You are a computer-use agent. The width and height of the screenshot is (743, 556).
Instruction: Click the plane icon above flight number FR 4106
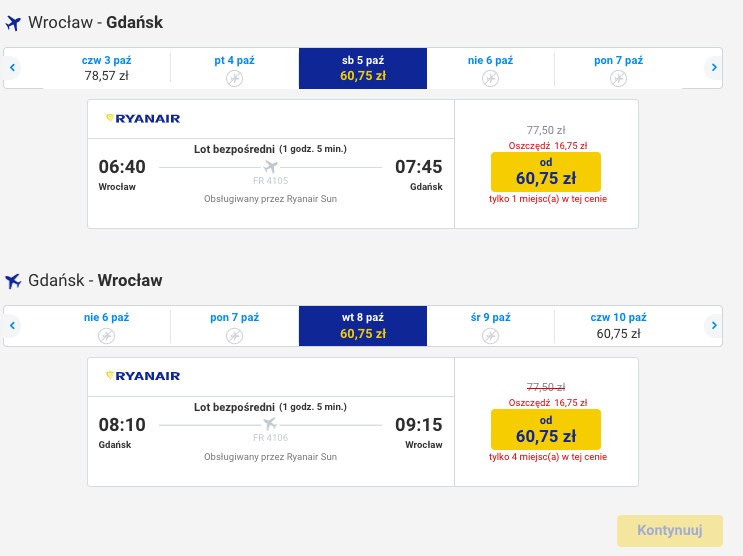[x=270, y=424]
